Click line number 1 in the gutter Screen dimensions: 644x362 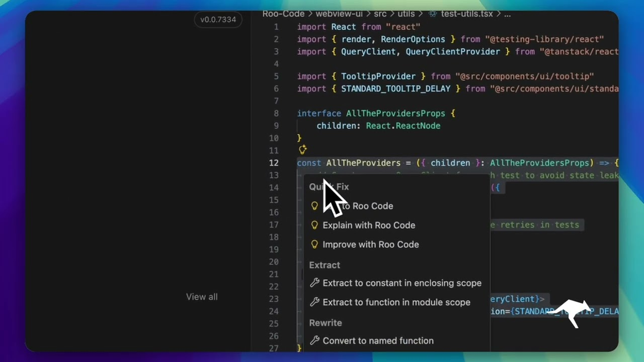click(x=276, y=27)
